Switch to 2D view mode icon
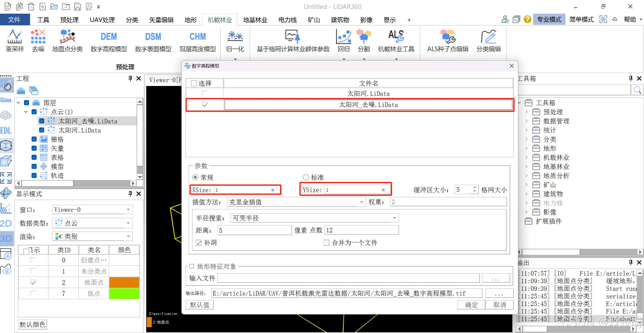Screen dimensions: 644x333 (6, 224)
